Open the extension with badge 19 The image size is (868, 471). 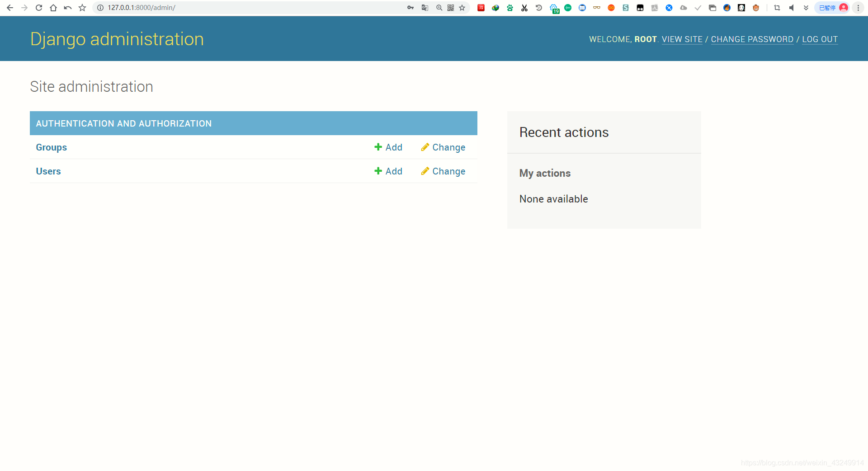554,9
